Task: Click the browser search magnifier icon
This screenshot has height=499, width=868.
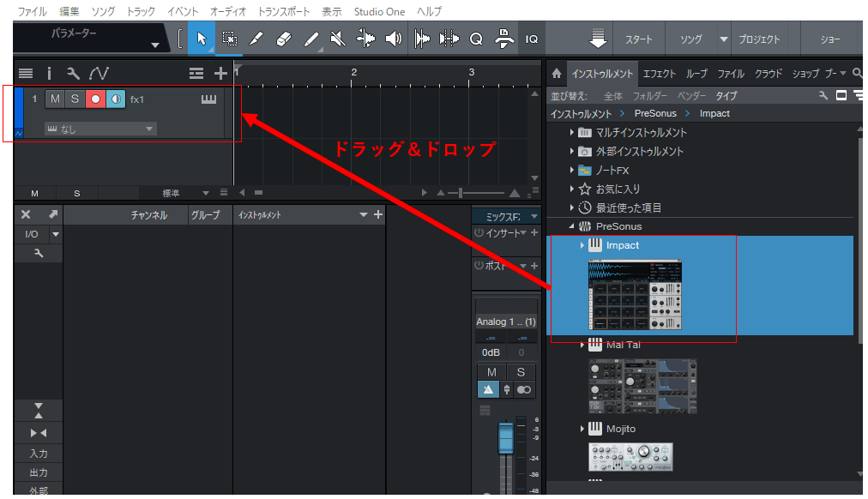Action: pyautogui.click(x=857, y=73)
